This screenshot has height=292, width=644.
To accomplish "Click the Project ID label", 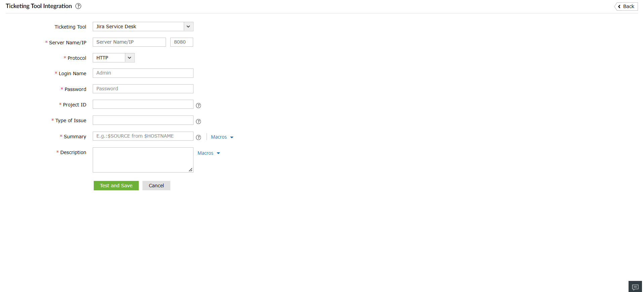I will coord(75,105).
